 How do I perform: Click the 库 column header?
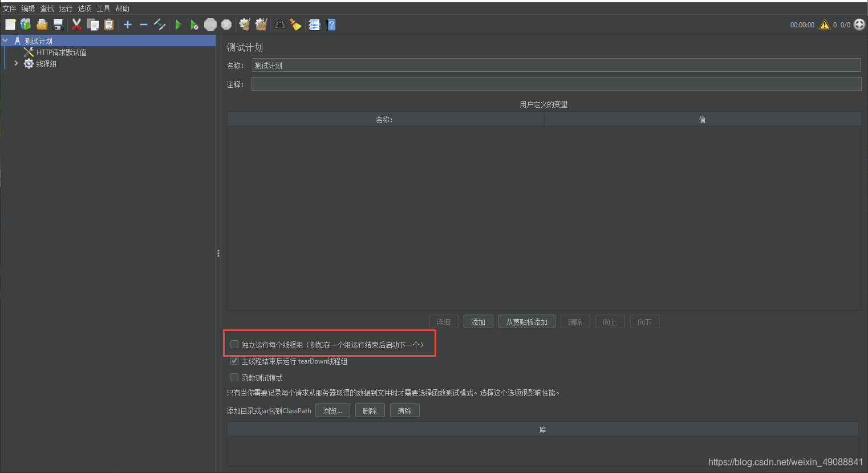(543, 429)
